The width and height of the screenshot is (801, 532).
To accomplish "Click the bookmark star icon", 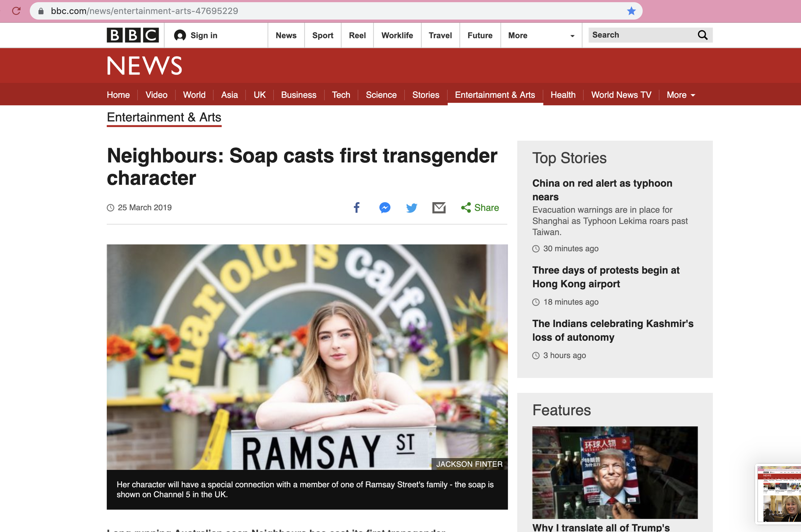I will 631,11.
